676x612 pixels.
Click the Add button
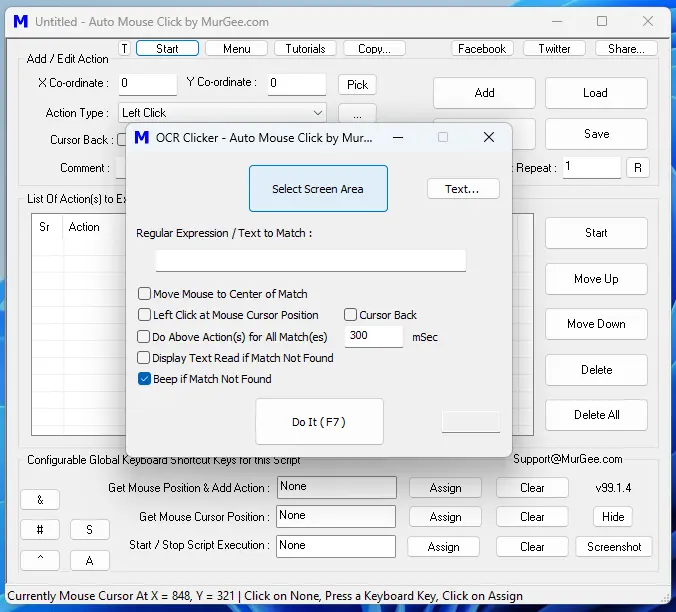tap(484, 93)
